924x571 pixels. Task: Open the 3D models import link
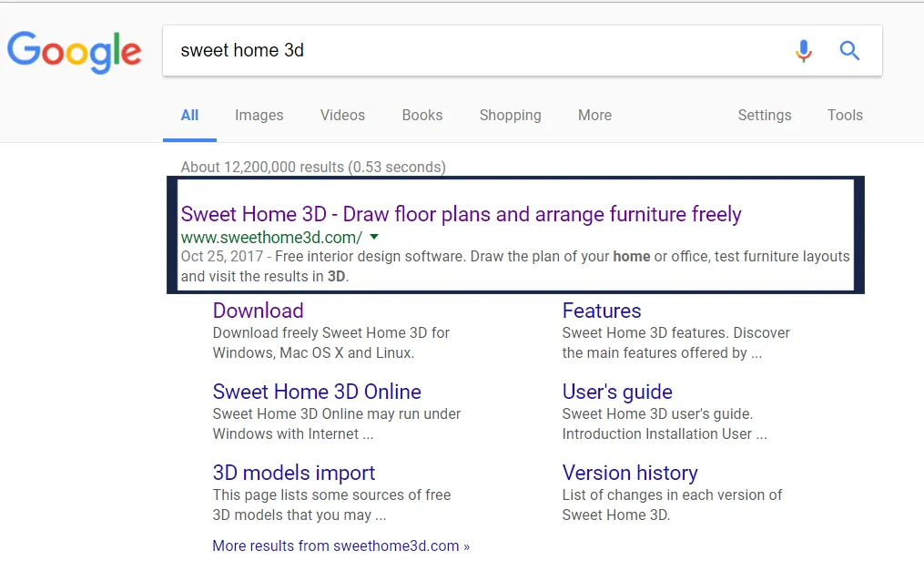(293, 473)
